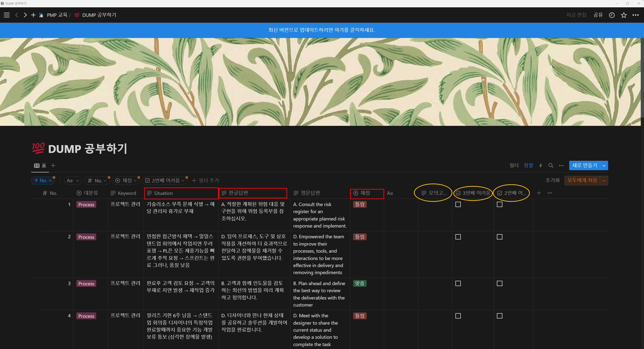644x349 pixels.
Task: Open automations lightning bolt icon
Action: tap(540, 165)
